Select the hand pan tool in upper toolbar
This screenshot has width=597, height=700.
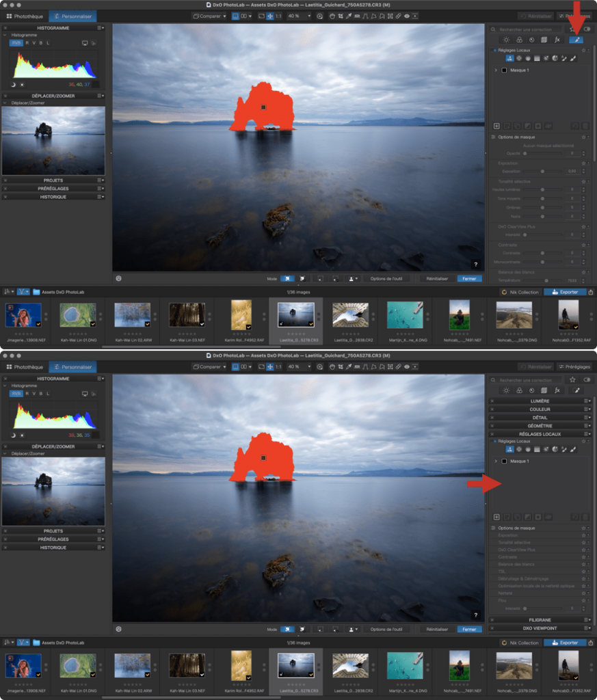click(x=332, y=16)
